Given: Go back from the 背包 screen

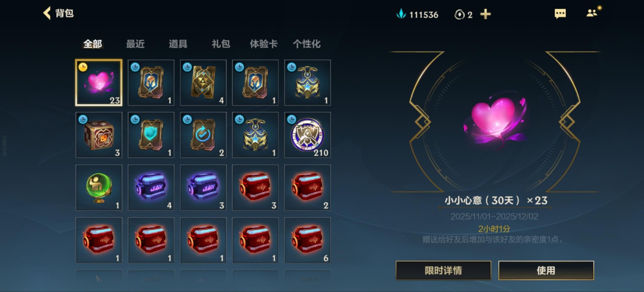Looking at the screenshot, I should click(47, 13).
